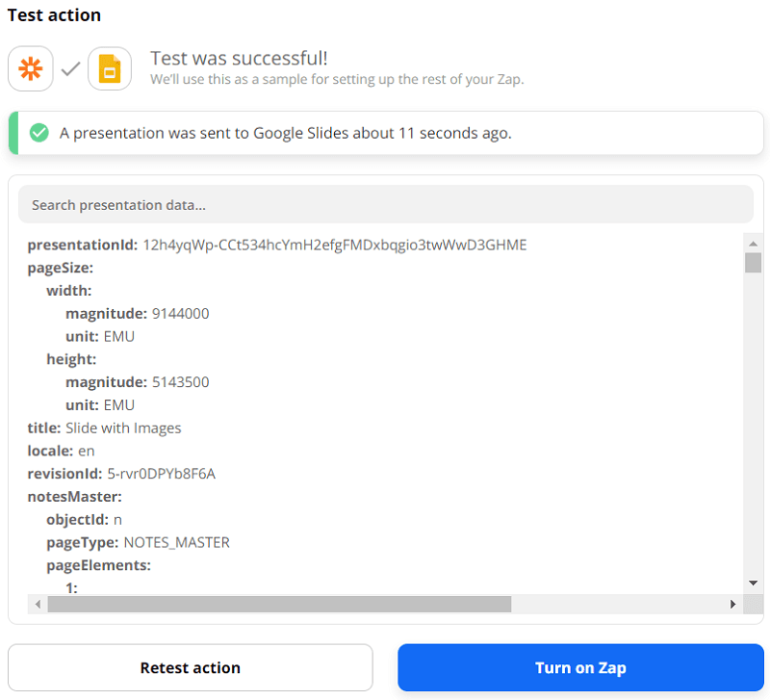Viewport: 770px width, 700px height.
Task: Click the vertical scrollbar down arrow
Action: (x=753, y=583)
